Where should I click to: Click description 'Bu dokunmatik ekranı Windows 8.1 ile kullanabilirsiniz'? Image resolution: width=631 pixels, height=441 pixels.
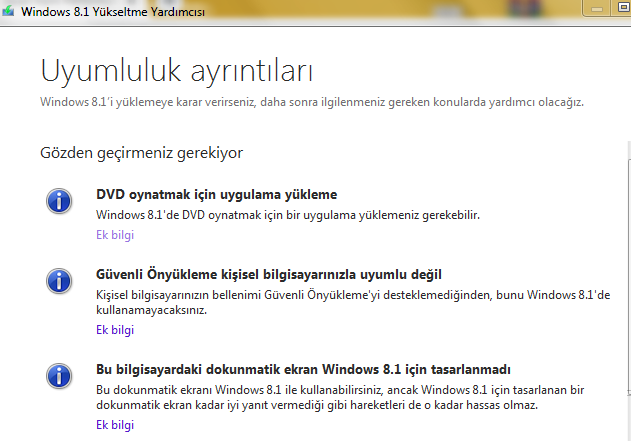point(340,398)
